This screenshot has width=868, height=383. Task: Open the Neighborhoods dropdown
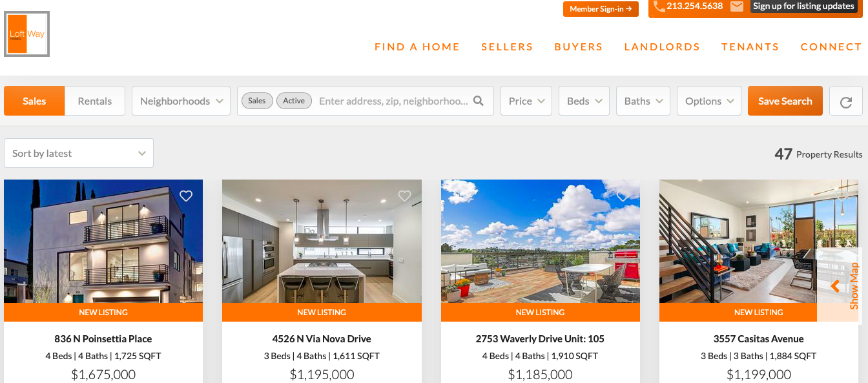click(x=181, y=101)
